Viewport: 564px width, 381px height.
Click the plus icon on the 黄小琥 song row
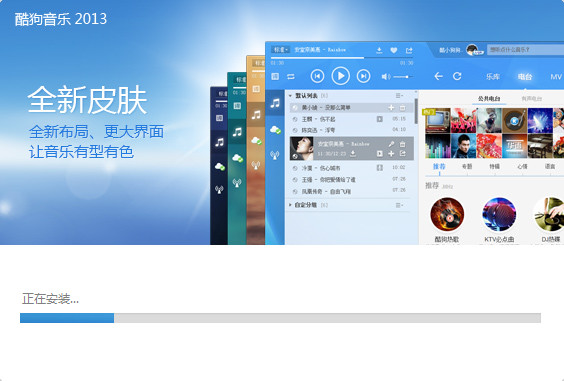tap(391, 108)
